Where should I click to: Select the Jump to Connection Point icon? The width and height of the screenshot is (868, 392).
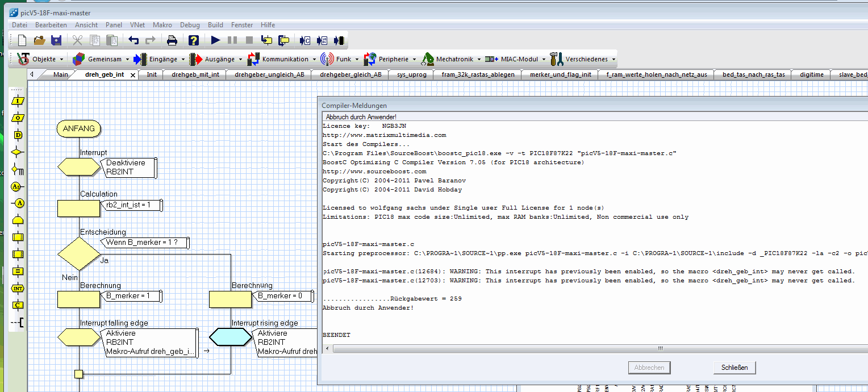[x=18, y=203]
